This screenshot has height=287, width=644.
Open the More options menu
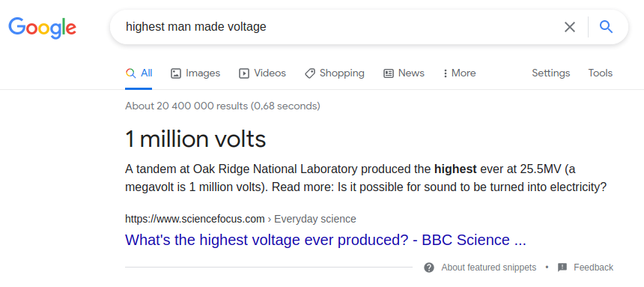click(460, 73)
